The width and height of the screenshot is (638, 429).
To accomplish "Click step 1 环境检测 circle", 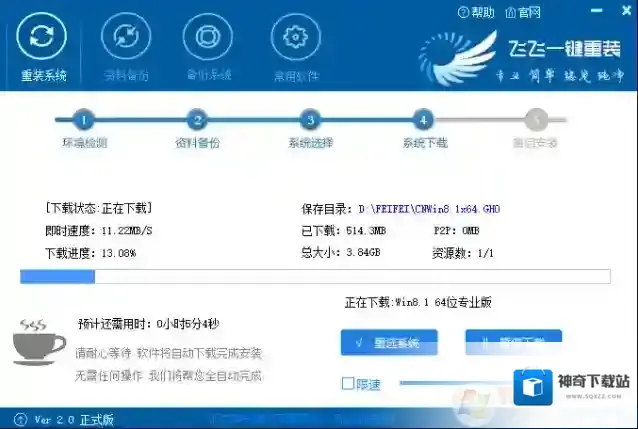I will pyautogui.click(x=84, y=120).
